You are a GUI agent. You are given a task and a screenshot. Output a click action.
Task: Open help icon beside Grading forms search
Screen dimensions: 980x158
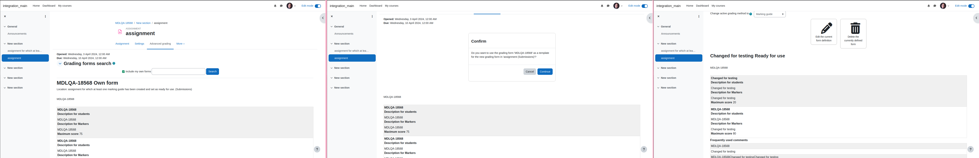[x=114, y=64]
